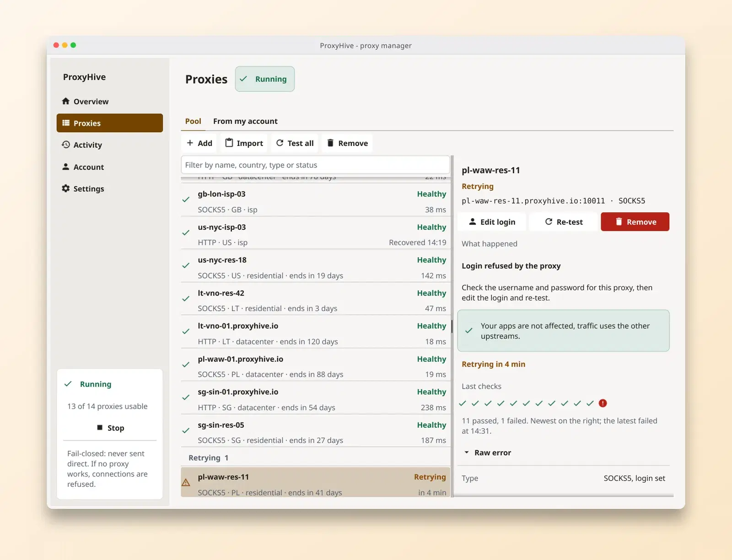This screenshot has width=732, height=560.
Task: Expand the Raw error section
Action: pos(488,452)
